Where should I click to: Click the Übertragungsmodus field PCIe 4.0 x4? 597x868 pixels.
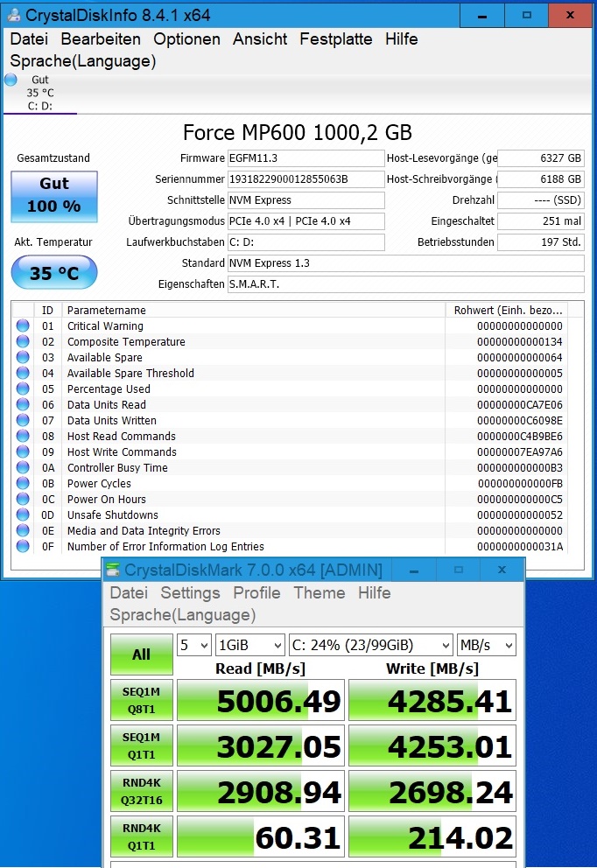click(x=306, y=221)
